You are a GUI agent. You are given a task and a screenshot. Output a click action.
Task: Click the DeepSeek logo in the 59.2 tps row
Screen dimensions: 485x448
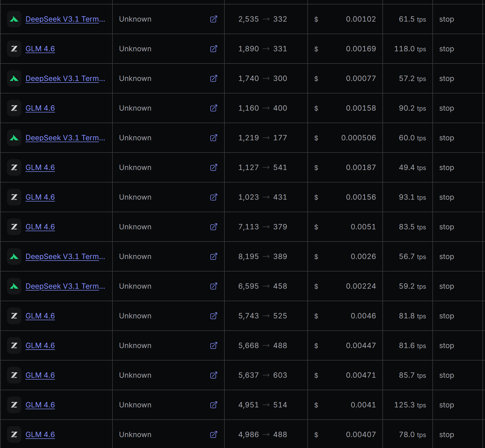point(14,286)
